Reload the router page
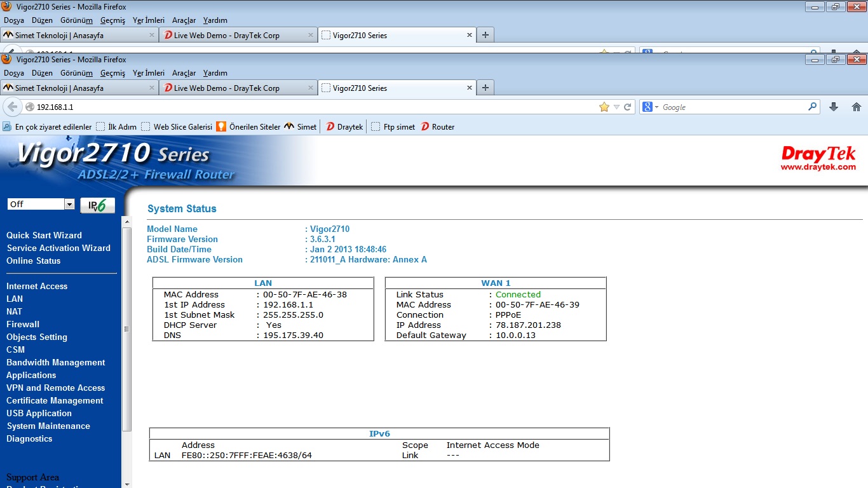 pos(627,107)
